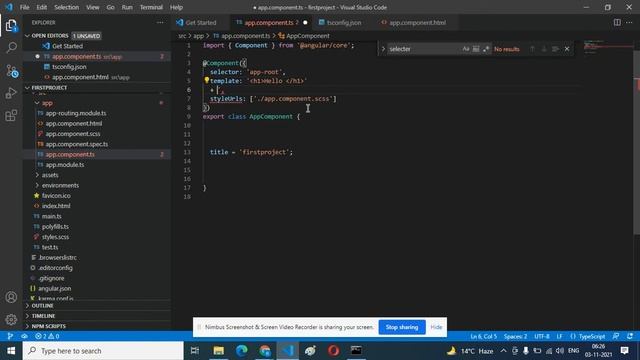Open the Search view in activity bar
This screenshot has width=640, height=360.
[11, 48]
